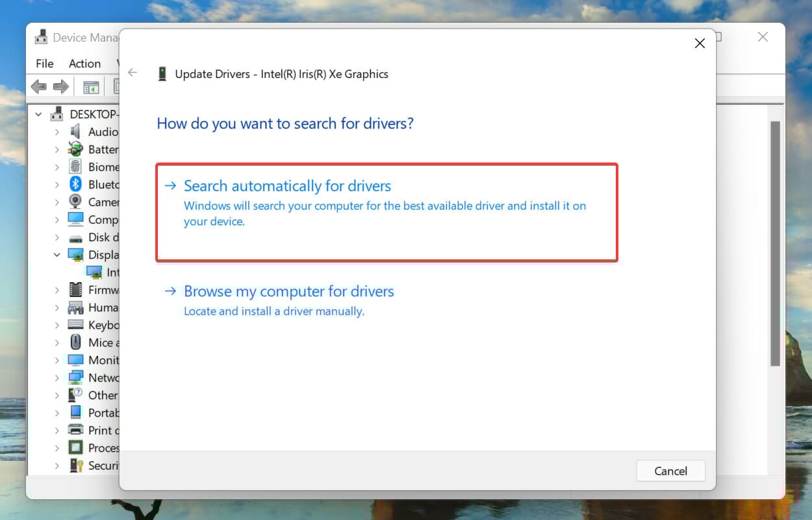Expand the Biometric devices category
This screenshot has width=812, height=520.
(x=57, y=167)
